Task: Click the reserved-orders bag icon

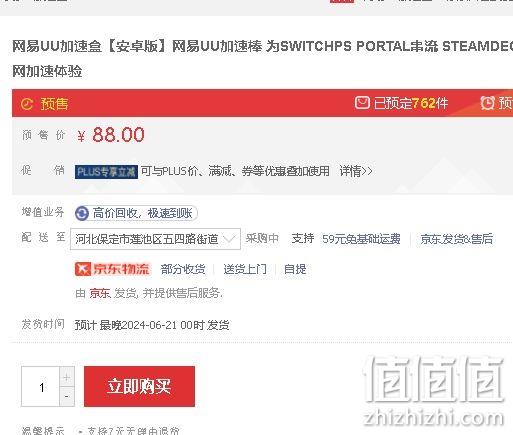Action: pos(362,103)
